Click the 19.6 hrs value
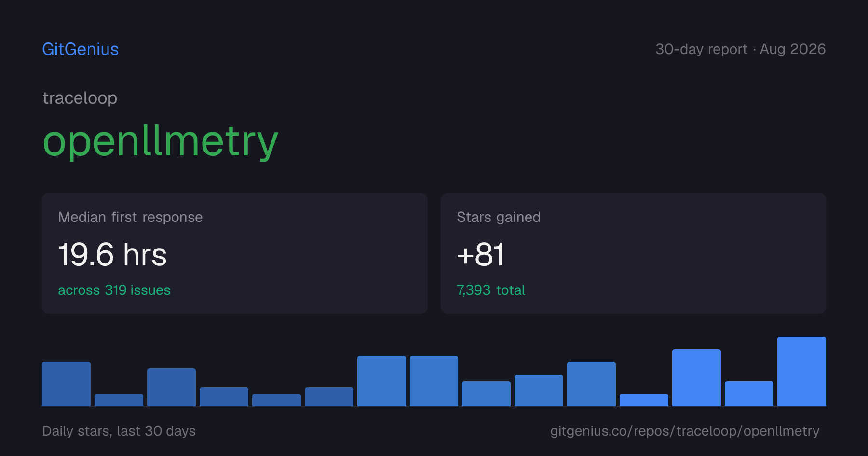 click(112, 254)
